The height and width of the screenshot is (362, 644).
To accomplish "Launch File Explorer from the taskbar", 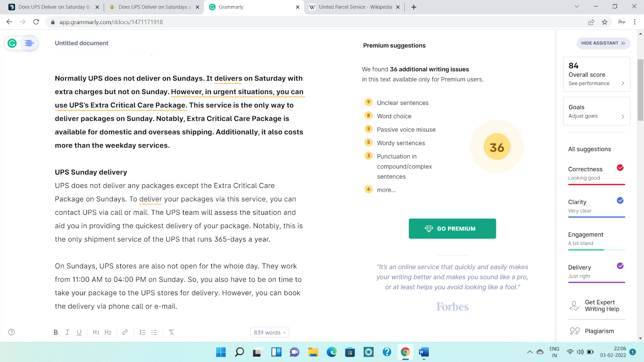I will click(313, 352).
